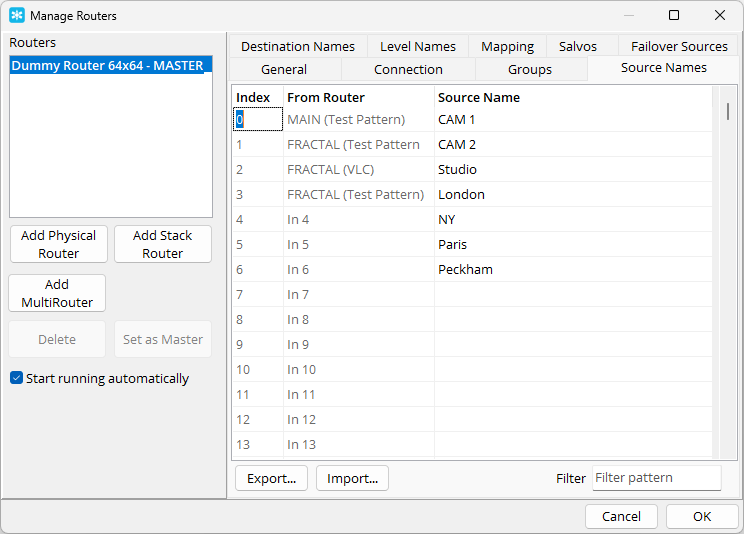This screenshot has height=534, width=744.
Task: Click the FRACTAL (VLC) cell
Action: [359, 169]
